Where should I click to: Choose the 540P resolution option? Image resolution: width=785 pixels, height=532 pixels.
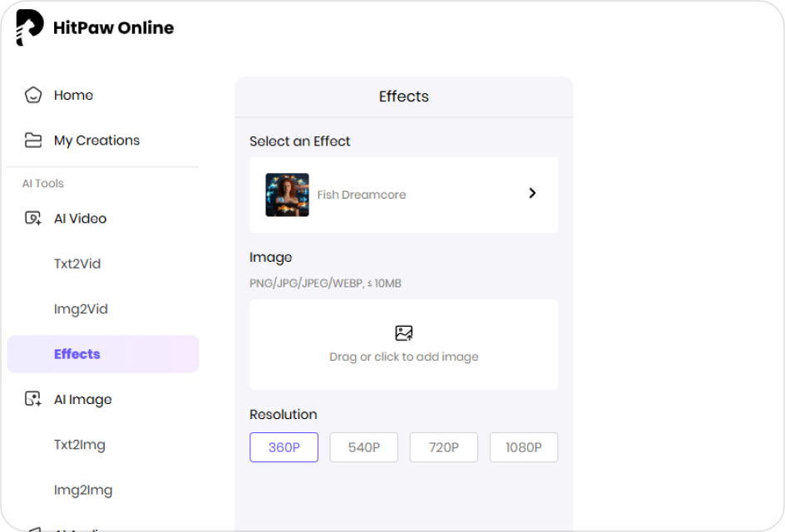[x=364, y=447]
